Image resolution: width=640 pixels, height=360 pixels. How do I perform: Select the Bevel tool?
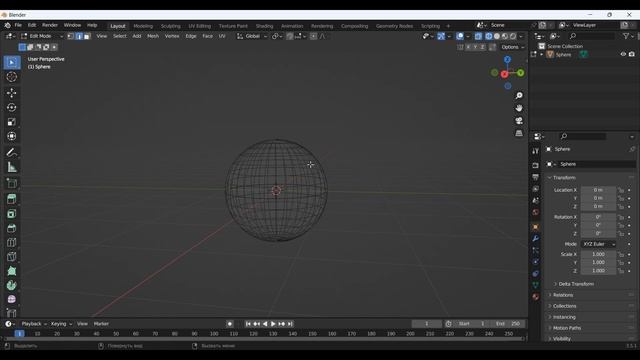click(x=12, y=228)
